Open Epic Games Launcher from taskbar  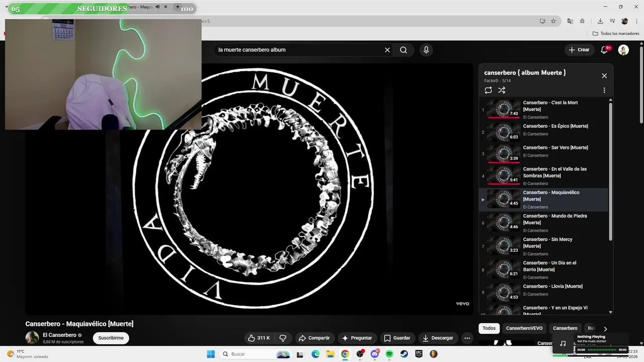[x=419, y=354]
